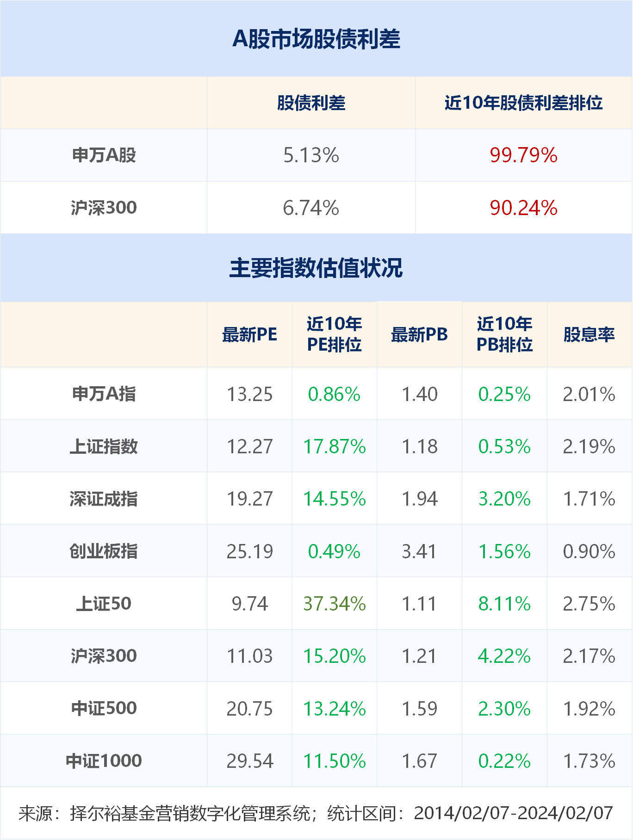
Task: Click the 近10年PB排位 column header
Action: tap(505, 334)
